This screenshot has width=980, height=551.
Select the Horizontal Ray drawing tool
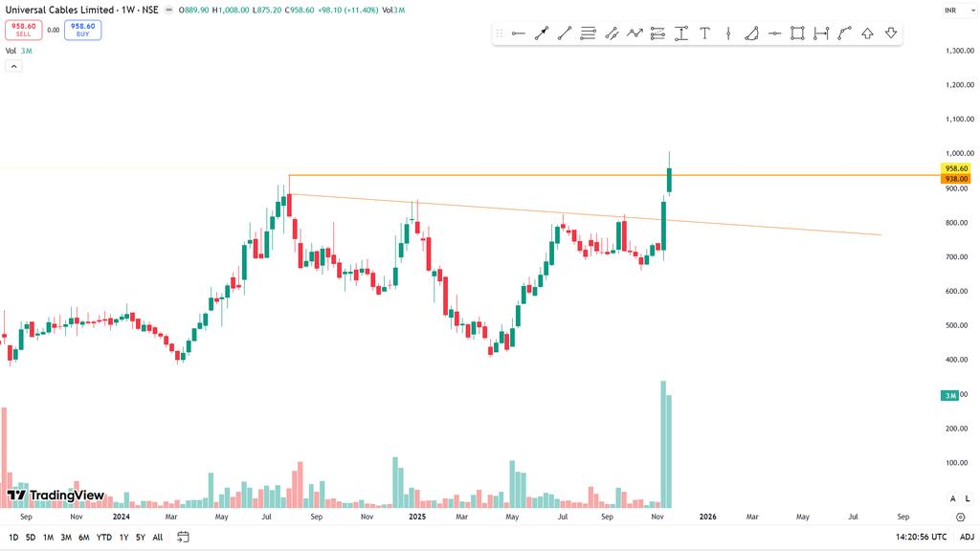click(x=518, y=33)
